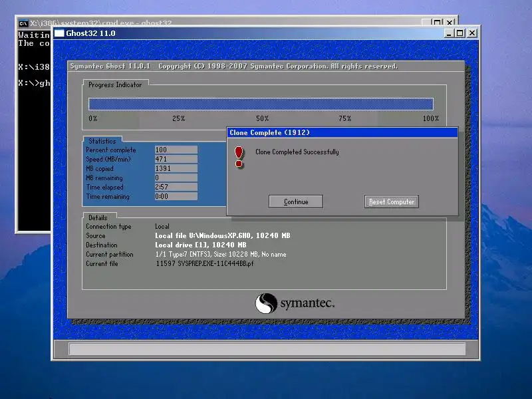
Task: Maximize the Ghost32 11.0 window
Action: tap(460, 33)
